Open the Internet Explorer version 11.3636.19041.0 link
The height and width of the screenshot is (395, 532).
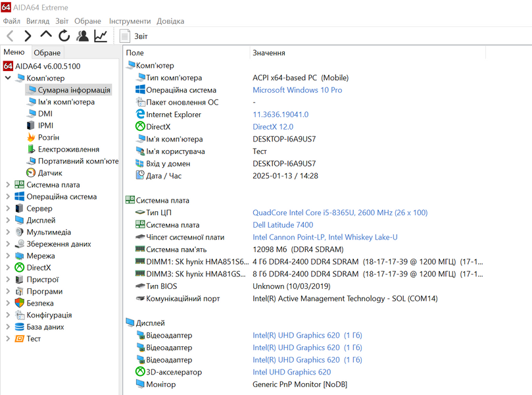click(x=281, y=115)
